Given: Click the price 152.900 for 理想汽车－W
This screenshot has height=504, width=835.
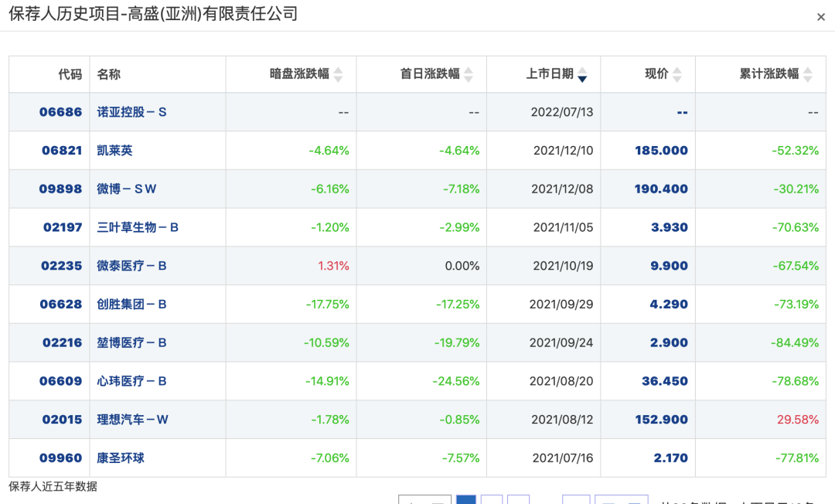Looking at the screenshot, I should (x=661, y=420).
